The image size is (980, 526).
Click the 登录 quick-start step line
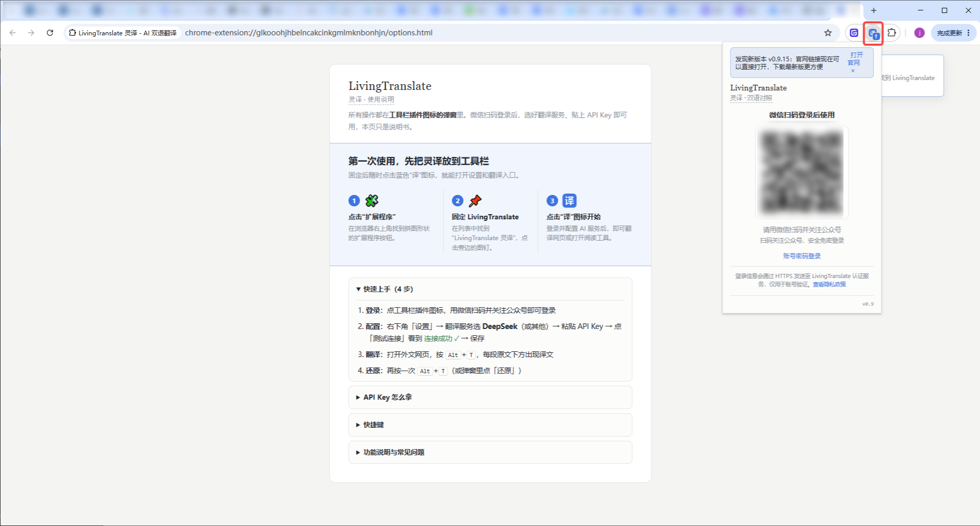(461, 310)
